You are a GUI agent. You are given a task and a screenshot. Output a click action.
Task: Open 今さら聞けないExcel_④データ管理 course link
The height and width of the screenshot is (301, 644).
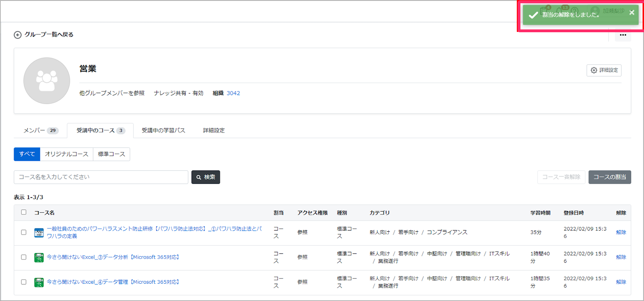coord(113,282)
